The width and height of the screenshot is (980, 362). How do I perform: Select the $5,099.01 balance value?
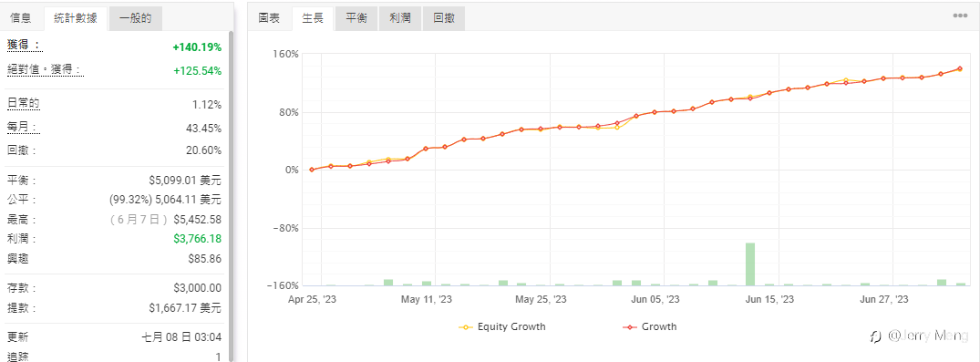(x=185, y=181)
